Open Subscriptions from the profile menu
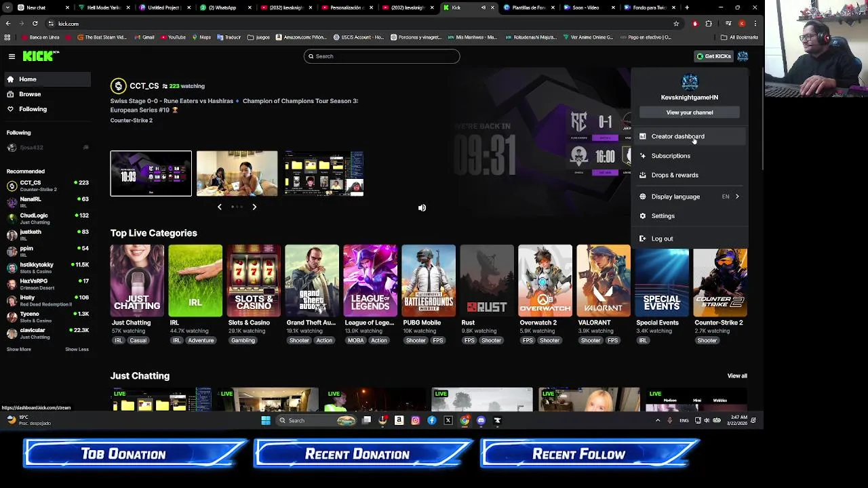The image size is (868, 488). click(x=689, y=156)
